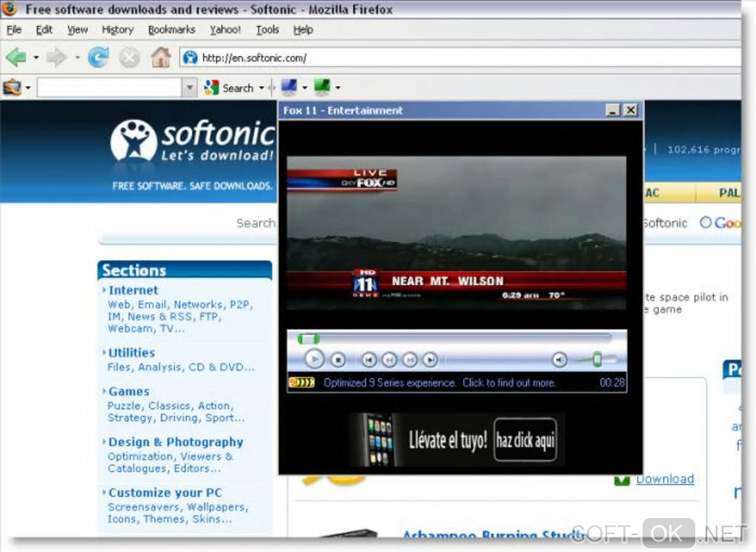Click the green monitor toolbar icon
This screenshot has width=756, height=552.
pyautogui.click(x=322, y=87)
